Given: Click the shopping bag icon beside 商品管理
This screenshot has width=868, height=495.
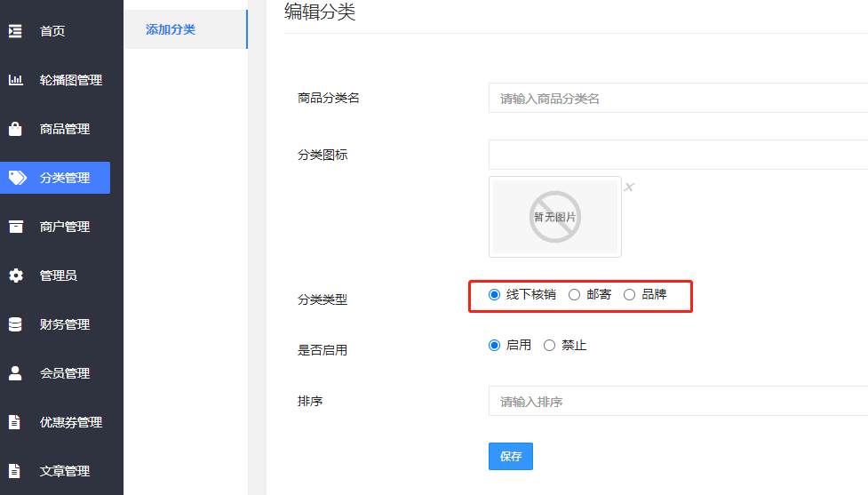Looking at the screenshot, I should pyautogui.click(x=15, y=129).
